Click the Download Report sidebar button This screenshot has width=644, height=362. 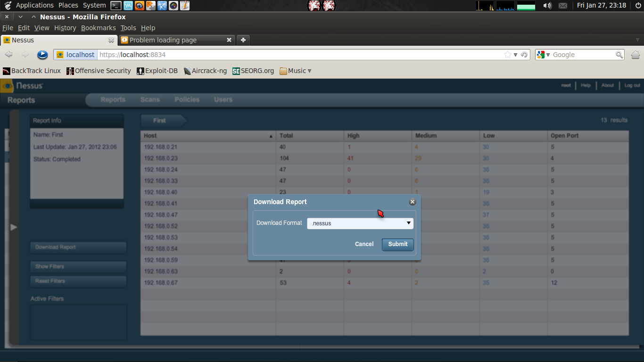point(78,247)
